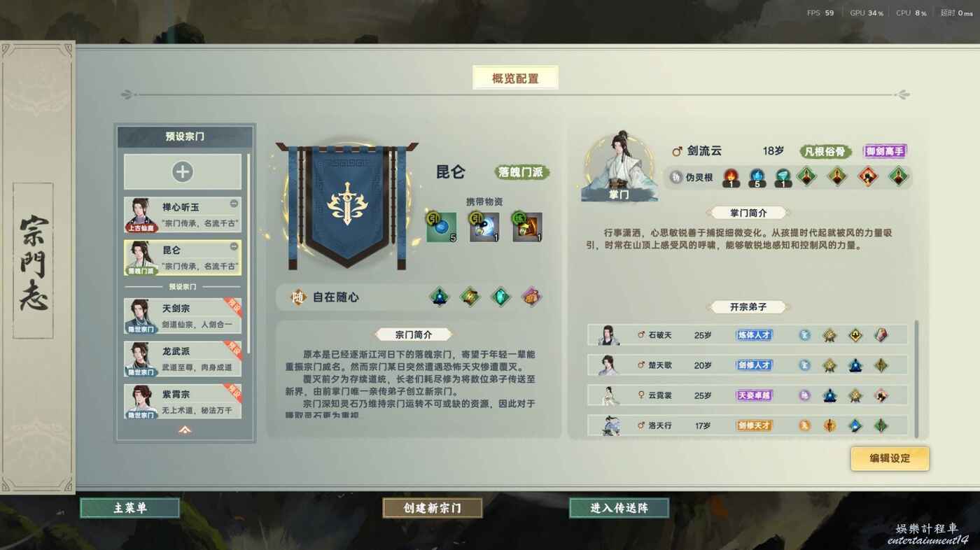Click the 编辑设定 button
The width and height of the screenshot is (980, 550).
pos(890,458)
